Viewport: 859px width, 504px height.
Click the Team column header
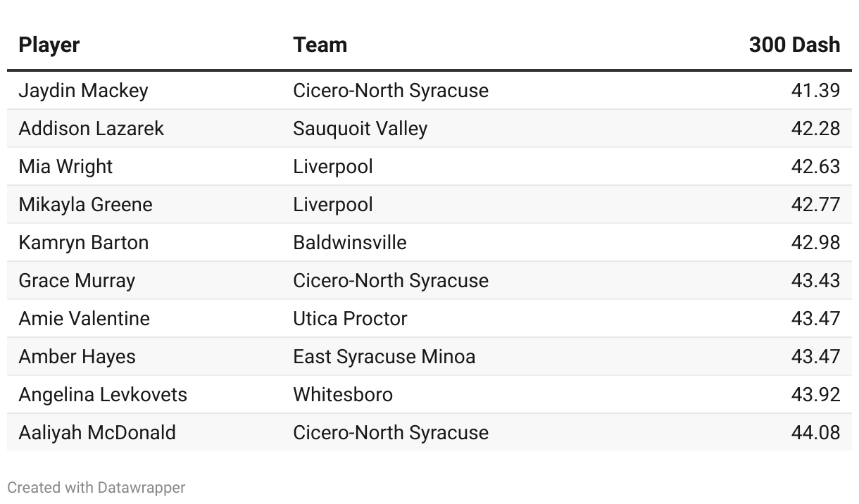[x=320, y=45]
